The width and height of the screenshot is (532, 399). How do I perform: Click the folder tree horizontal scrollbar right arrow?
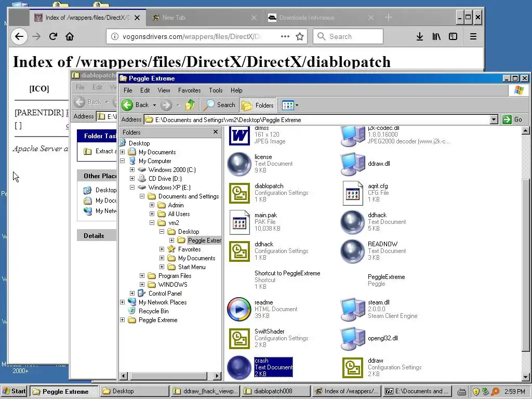(x=217, y=376)
